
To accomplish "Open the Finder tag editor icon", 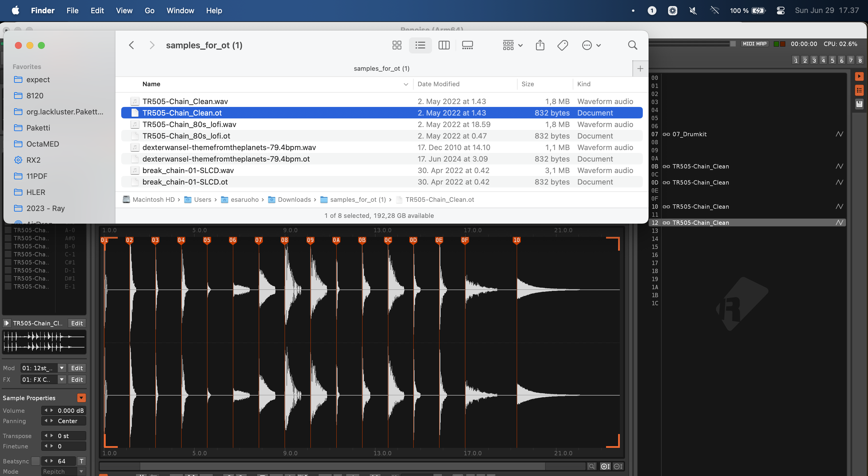I will (563, 45).
